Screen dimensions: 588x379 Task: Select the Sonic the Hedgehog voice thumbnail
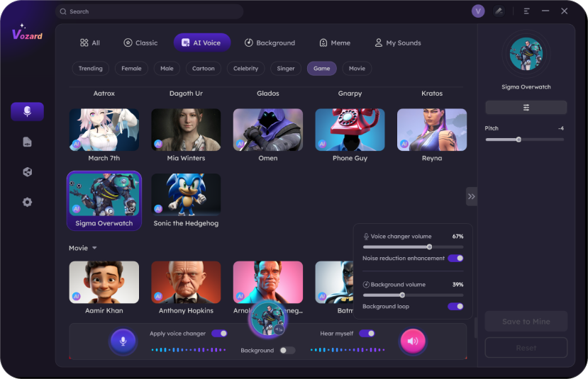(186, 194)
